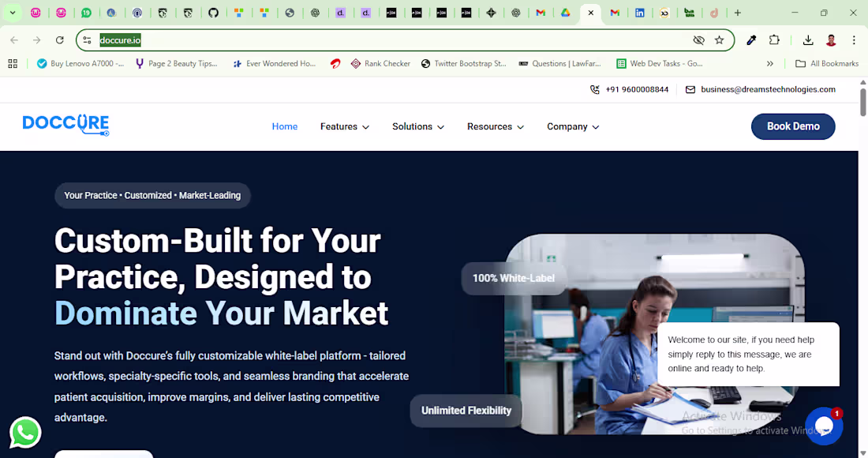Expand the Features dropdown

tap(345, 126)
